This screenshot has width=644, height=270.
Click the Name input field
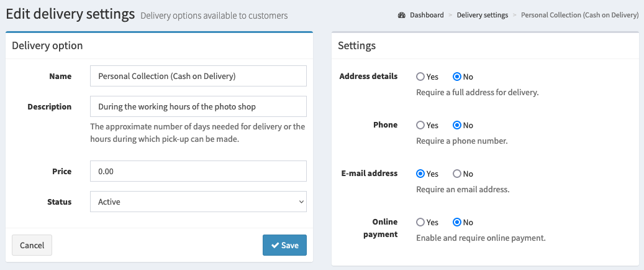[198, 76]
